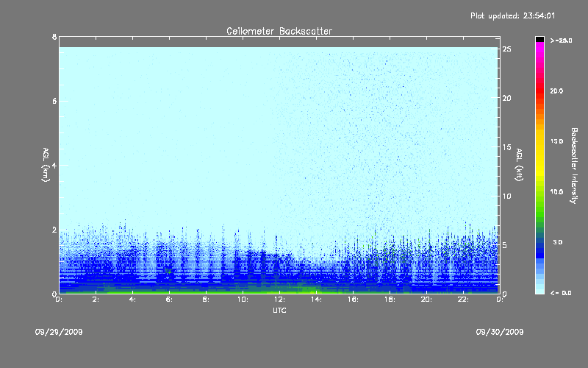
Task: Click the "16:" UTC hour tick label
Action: (x=353, y=300)
